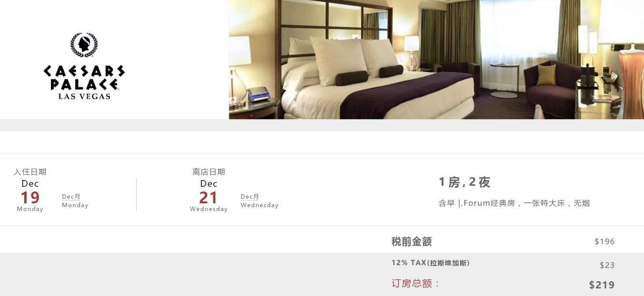Click the $23 tax amount
Screen dimensions: 644x296
pos(607,265)
